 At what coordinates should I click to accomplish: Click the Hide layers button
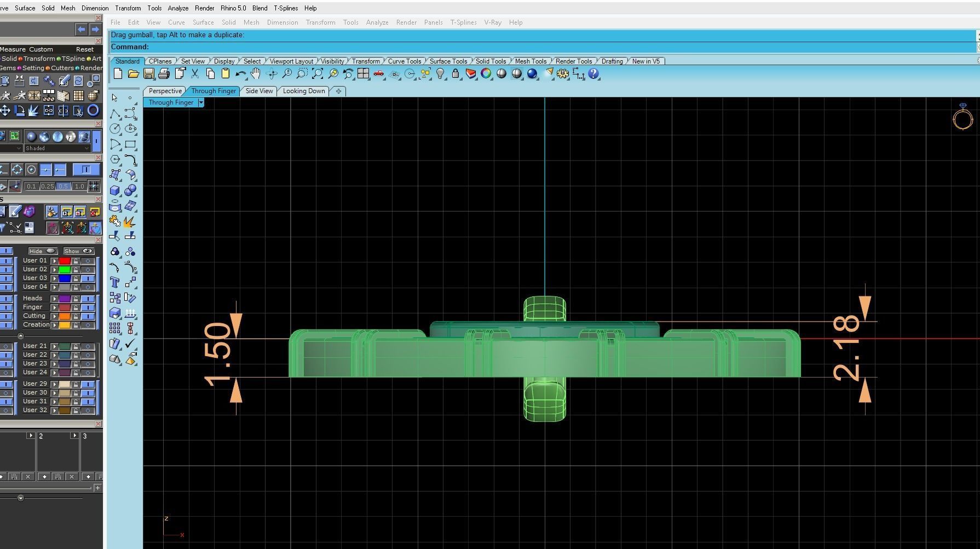click(43, 251)
